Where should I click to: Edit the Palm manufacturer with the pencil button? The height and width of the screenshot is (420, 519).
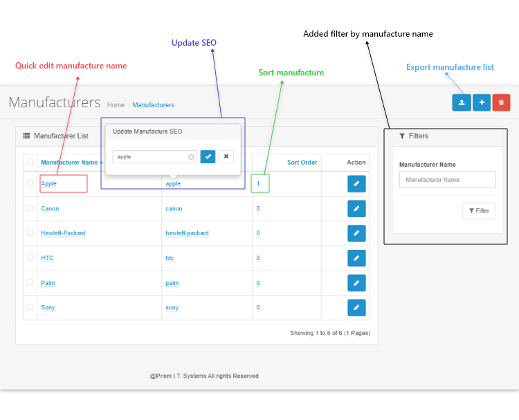pyautogui.click(x=356, y=283)
